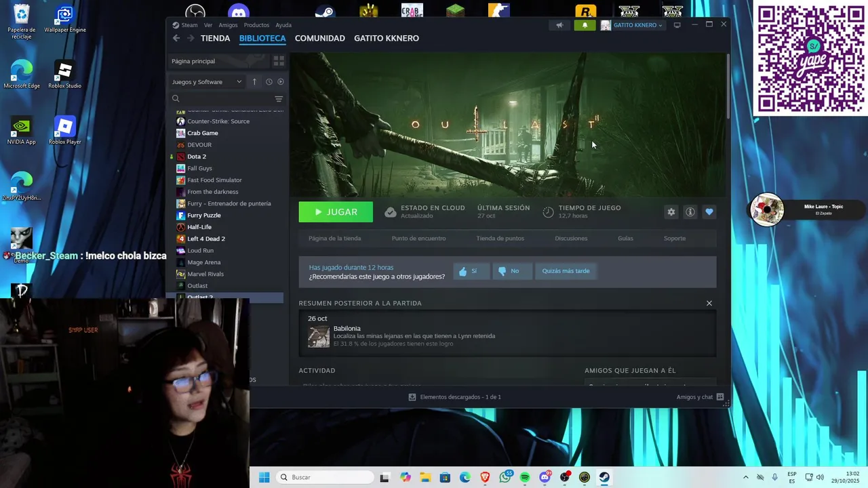Click Quizás más tarde button
Viewport: 868px width, 488px height.
click(x=566, y=271)
